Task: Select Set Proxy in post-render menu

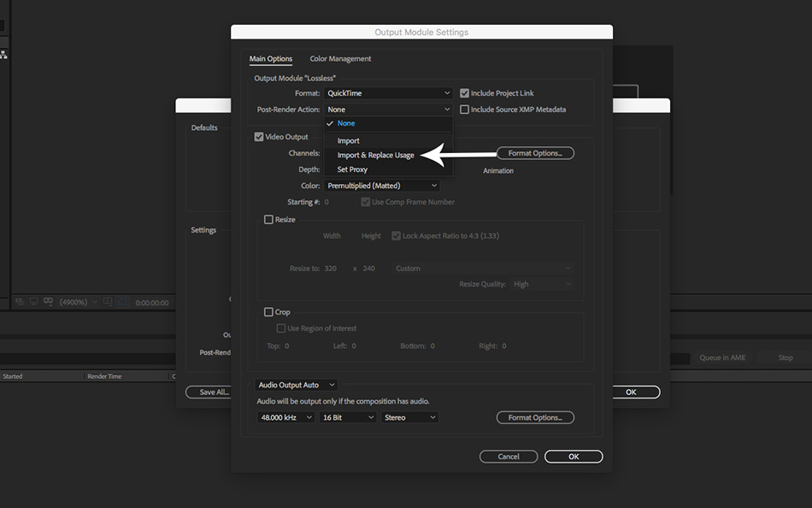Action: point(352,169)
